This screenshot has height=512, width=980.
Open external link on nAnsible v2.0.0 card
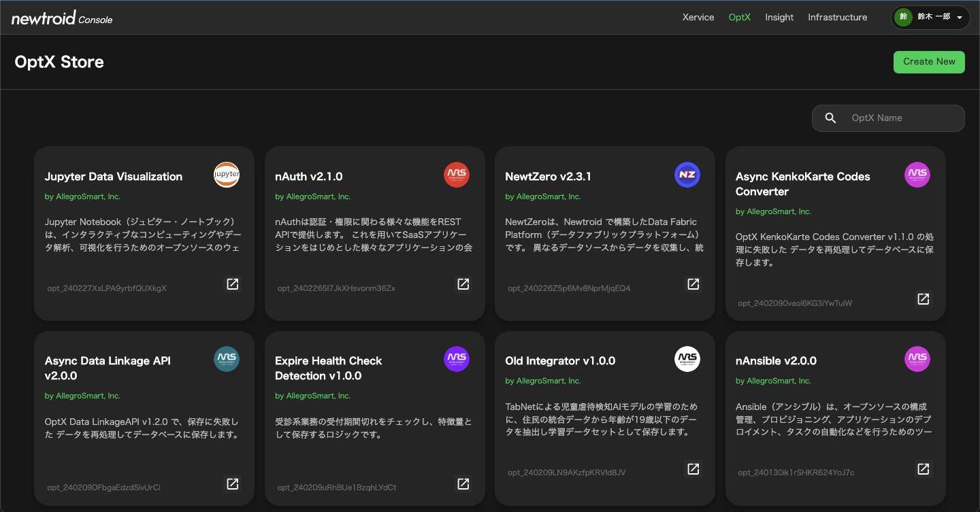coord(924,468)
